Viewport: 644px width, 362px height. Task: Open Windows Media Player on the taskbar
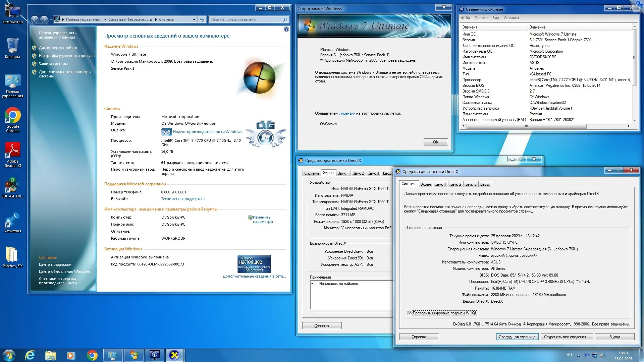click(70, 355)
